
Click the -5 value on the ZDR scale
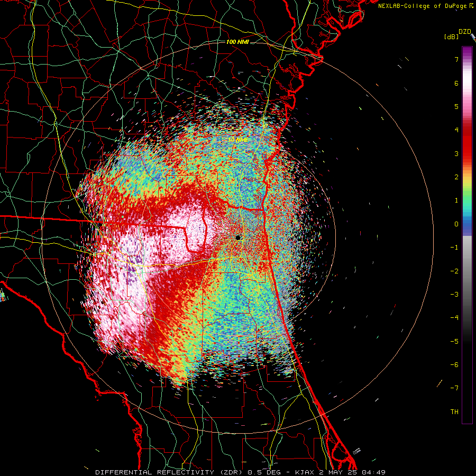(454, 342)
